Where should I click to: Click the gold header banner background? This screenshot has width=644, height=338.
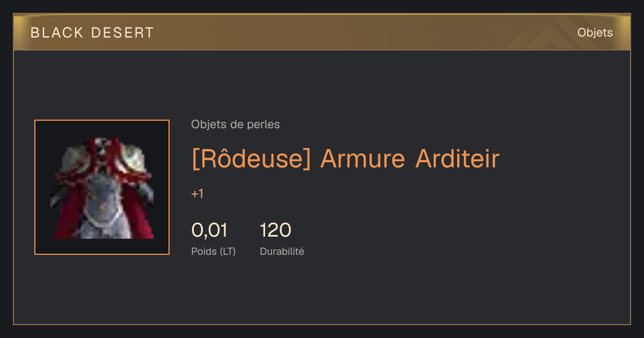point(322,32)
